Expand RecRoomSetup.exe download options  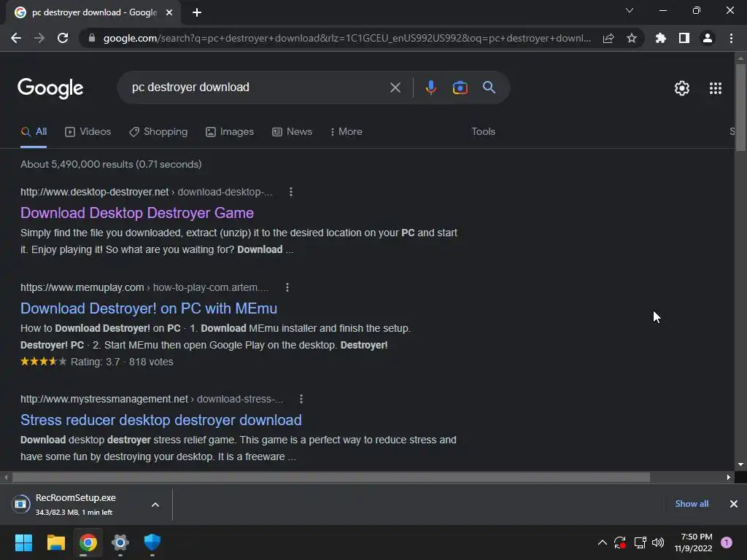pyautogui.click(x=155, y=505)
